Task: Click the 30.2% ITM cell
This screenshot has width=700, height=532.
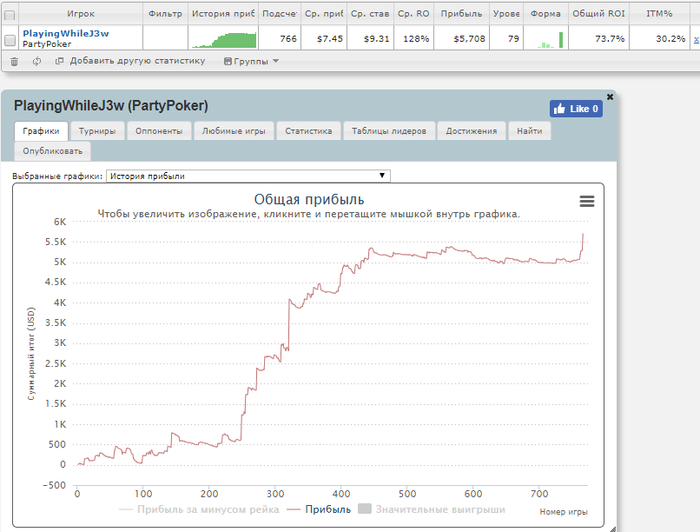Action: click(659, 38)
